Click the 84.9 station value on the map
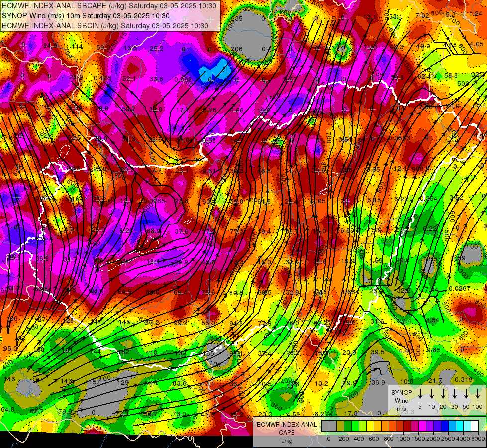The width and height of the screenshot is (487, 448). (50, 46)
